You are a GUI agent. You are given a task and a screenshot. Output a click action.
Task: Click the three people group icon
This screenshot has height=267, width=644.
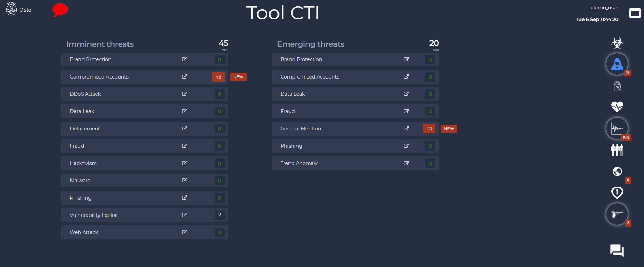coord(617,150)
